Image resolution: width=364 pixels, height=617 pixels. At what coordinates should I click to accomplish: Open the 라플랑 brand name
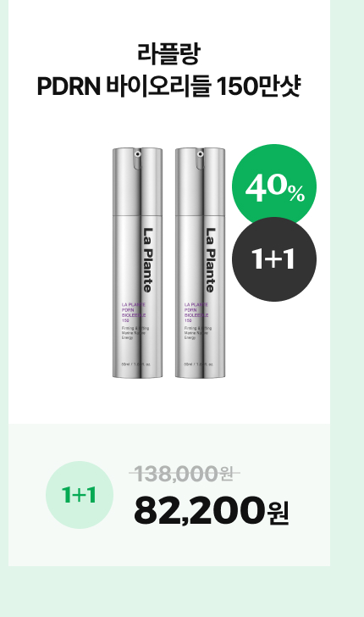(x=169, y=53)
